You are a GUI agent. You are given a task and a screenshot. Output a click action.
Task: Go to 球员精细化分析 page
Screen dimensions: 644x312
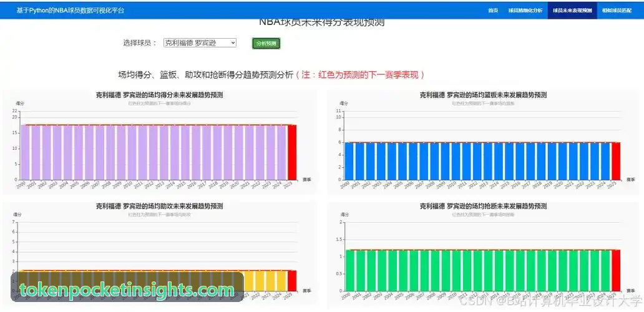(x=525, y=11)
